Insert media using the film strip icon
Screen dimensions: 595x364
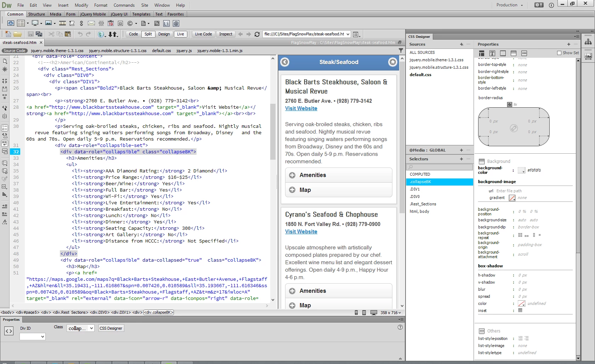[63, 23]
